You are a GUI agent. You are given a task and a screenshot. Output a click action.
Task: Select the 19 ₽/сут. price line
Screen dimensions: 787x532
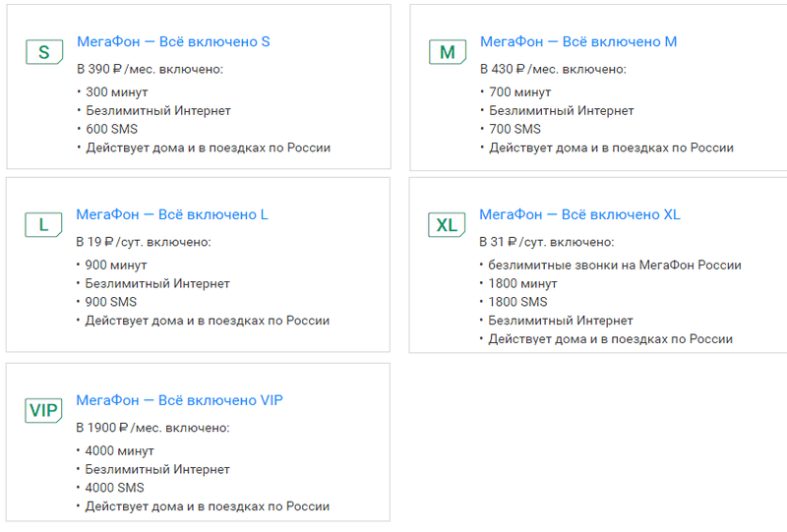click(x=144, y=242)
